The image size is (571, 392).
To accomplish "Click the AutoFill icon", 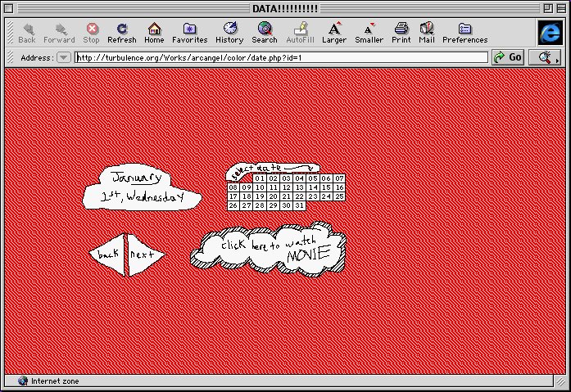I will click(x=300, y=33).
